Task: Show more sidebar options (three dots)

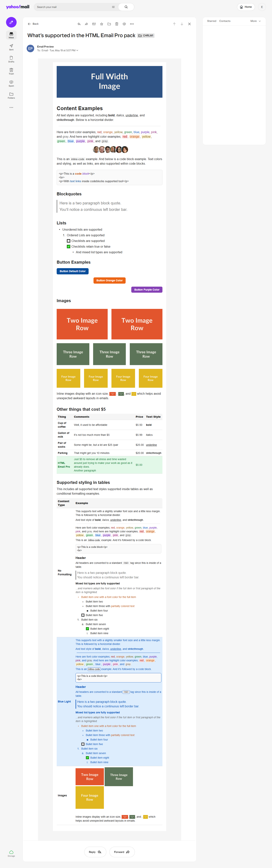Action: (x=11, y=107)
